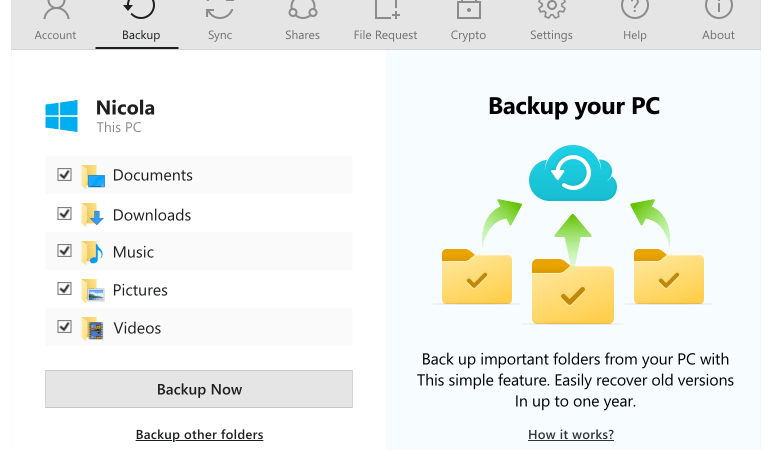Open the Account tab icon
The width and height of the screenshot is (765, 450).
pos(56,10)
